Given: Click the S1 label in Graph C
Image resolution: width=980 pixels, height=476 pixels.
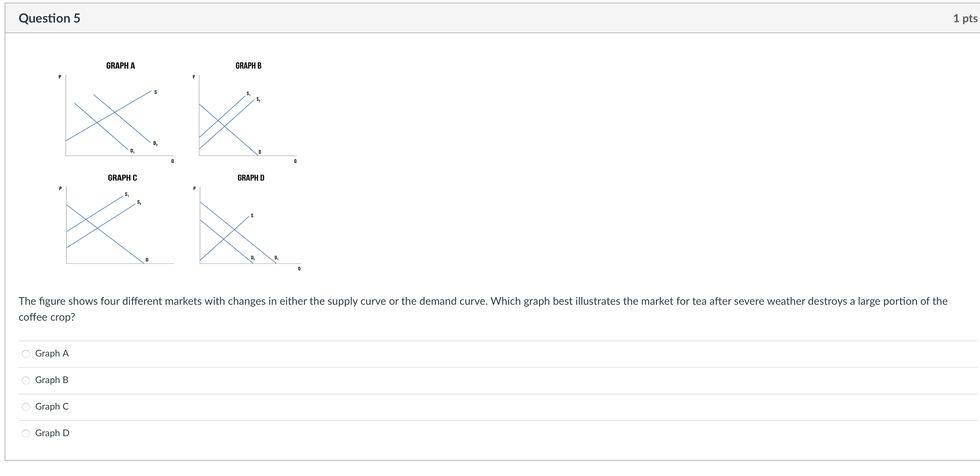Looking at the screenshot, I should (x=127, y=195).
